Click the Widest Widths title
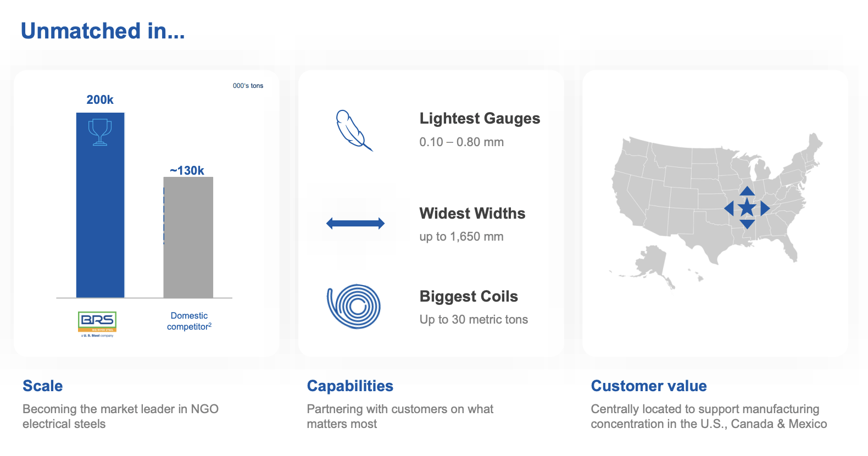 coord(472,213)
